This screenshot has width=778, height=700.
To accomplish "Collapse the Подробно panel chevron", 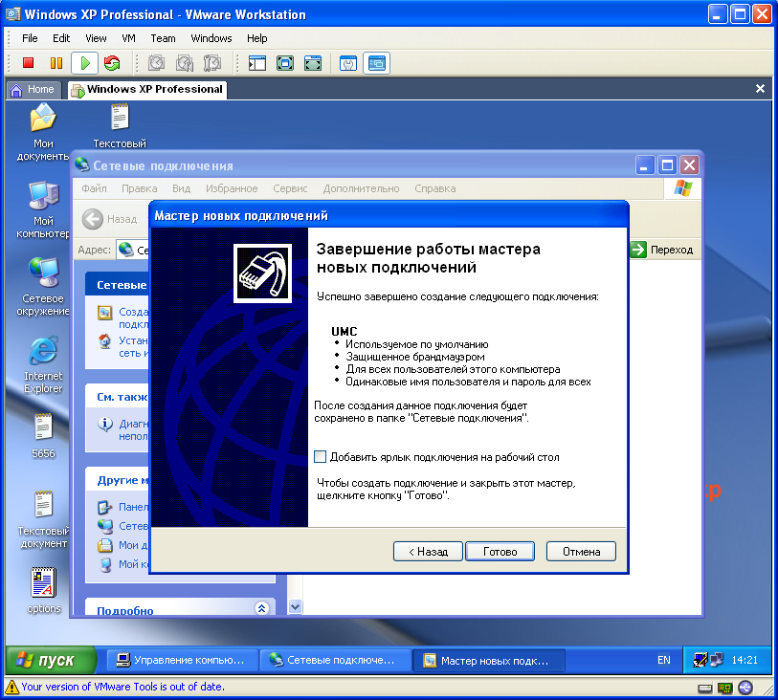I will (261, 608).
